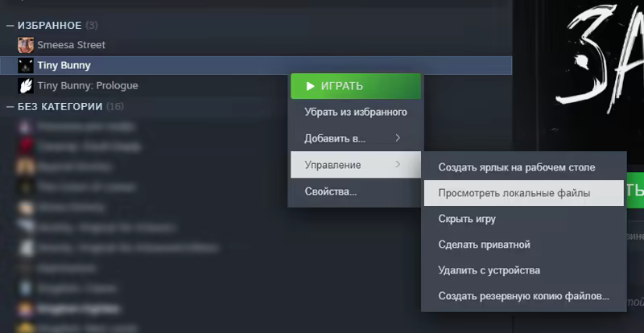
Task: Click the play triangle on ИГРАТЬ
Action: click(310, 86)
